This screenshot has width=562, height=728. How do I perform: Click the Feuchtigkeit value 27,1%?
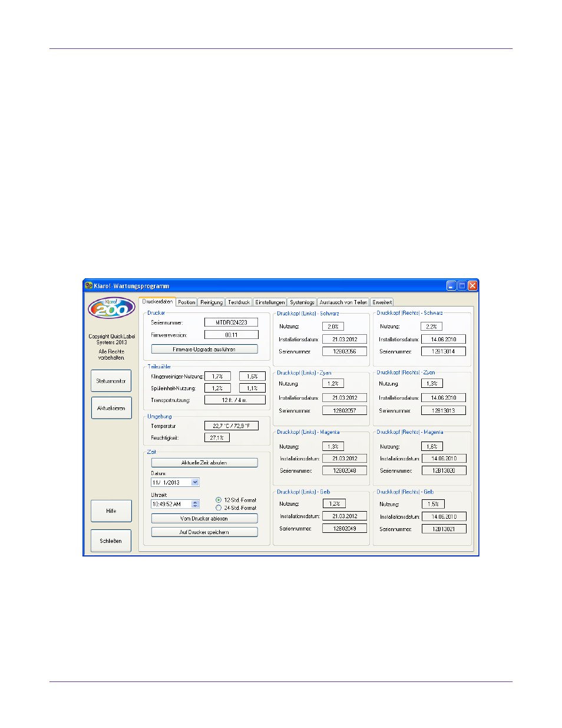[217, 438]
